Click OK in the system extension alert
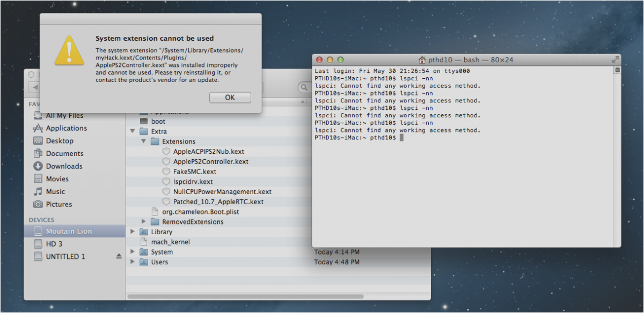 [230, 98]
